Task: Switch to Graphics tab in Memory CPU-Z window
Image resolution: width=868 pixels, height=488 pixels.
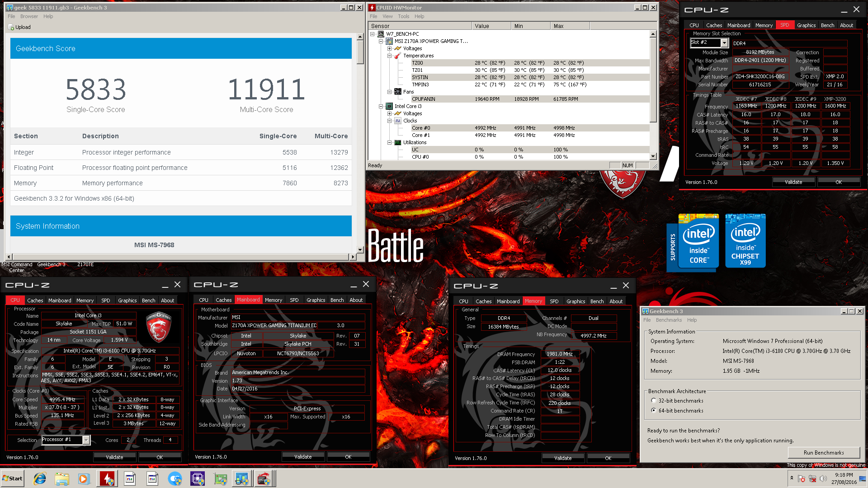Action: [x=576, y=301]
